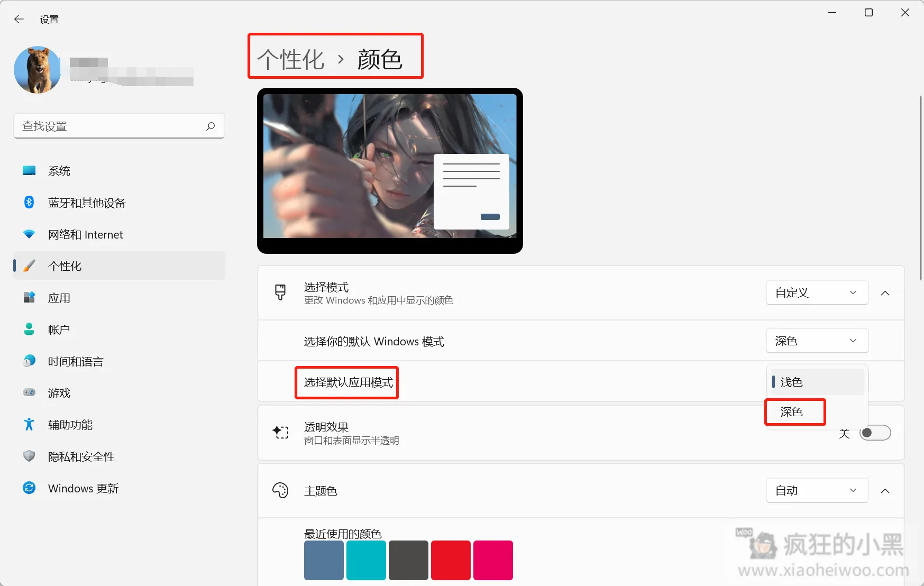Image resolution: width=924 pixels, height=586 pixels.
Task: Click the Accessibility figure icon
Action: pyautogui.click(x=29, y=424)
